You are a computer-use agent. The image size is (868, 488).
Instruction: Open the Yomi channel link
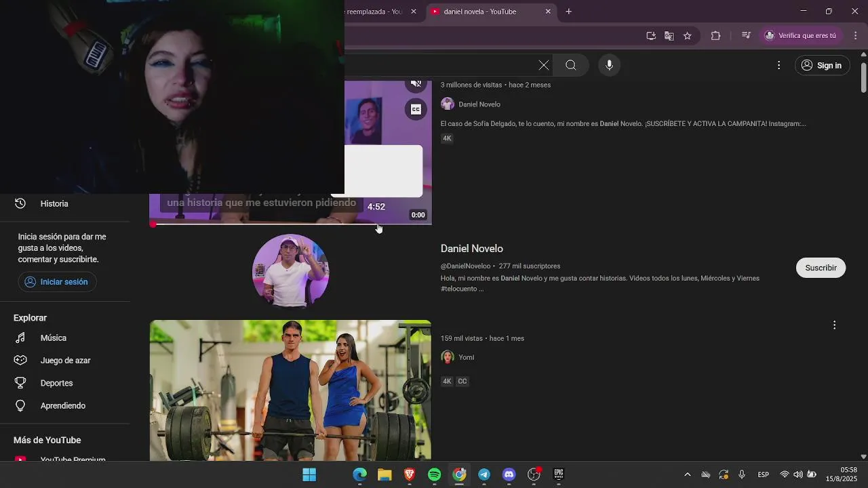(x=467, y=357)
